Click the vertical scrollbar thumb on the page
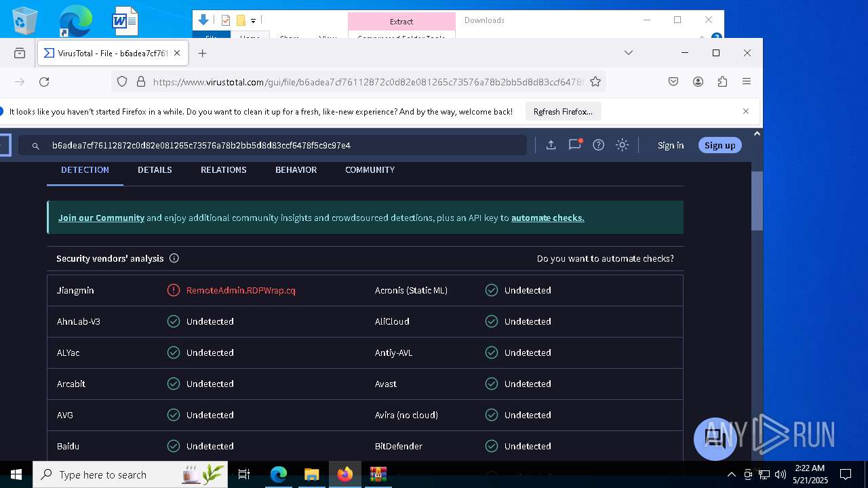The image size is (868, 488). pos(757,201)
